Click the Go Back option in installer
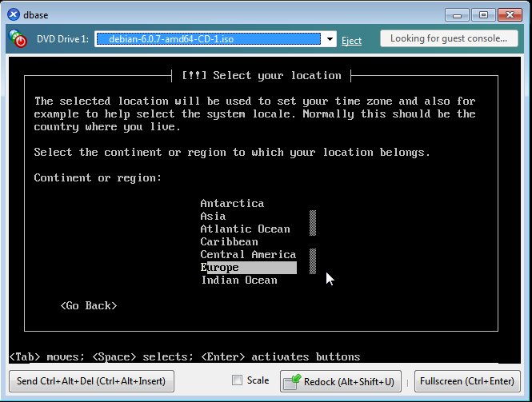 tap(89, 306)
